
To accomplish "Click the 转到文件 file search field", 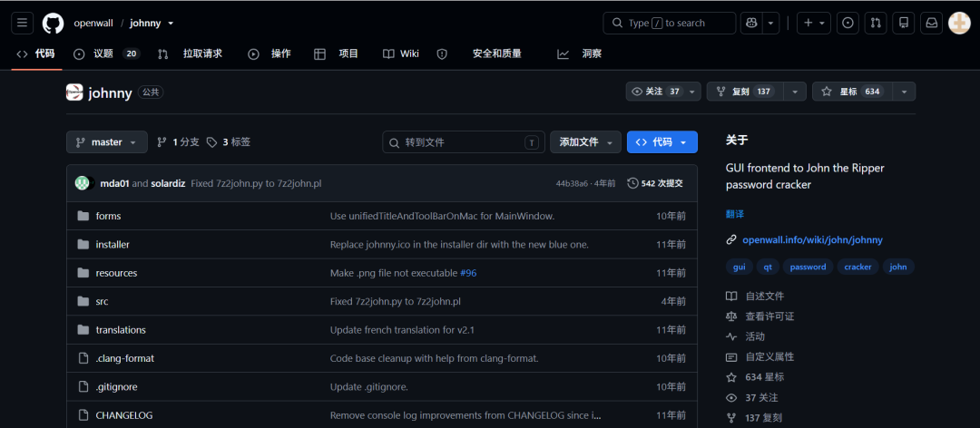I will click(x=464, y=141).
